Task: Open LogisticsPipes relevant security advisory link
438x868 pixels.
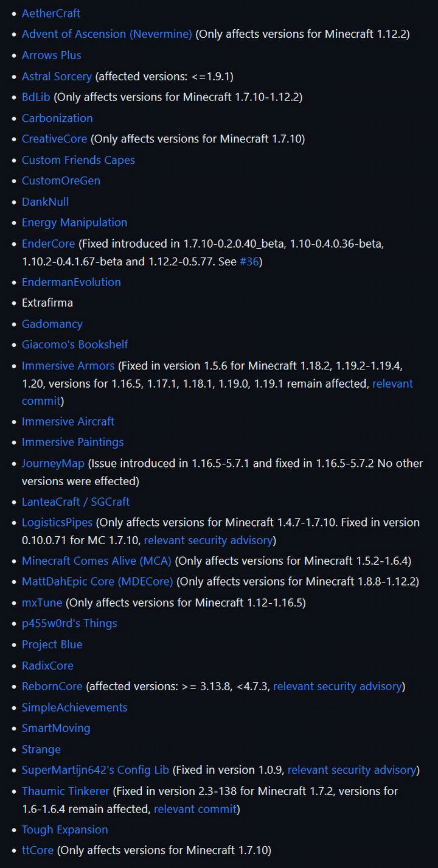Action: coord(208,540)
